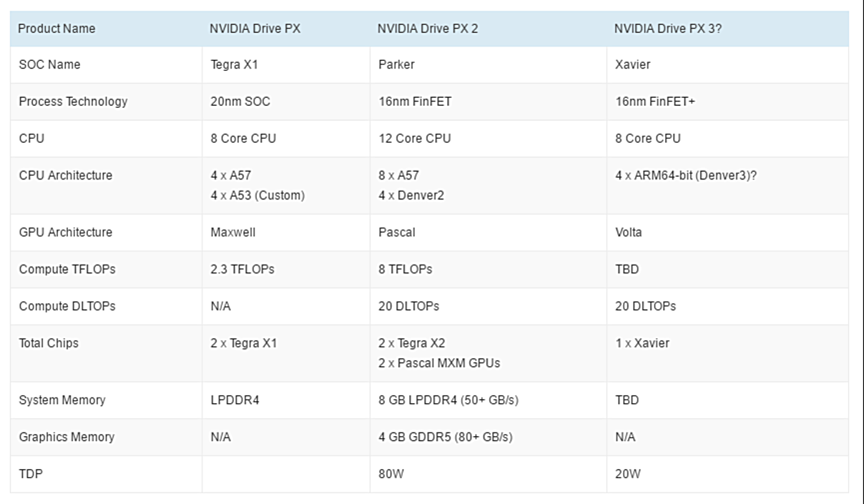Click the '4 GB GDDR5 (80+ GB/s)' cell
Screen dimensions: 864x504
click(x=446, y=437)
